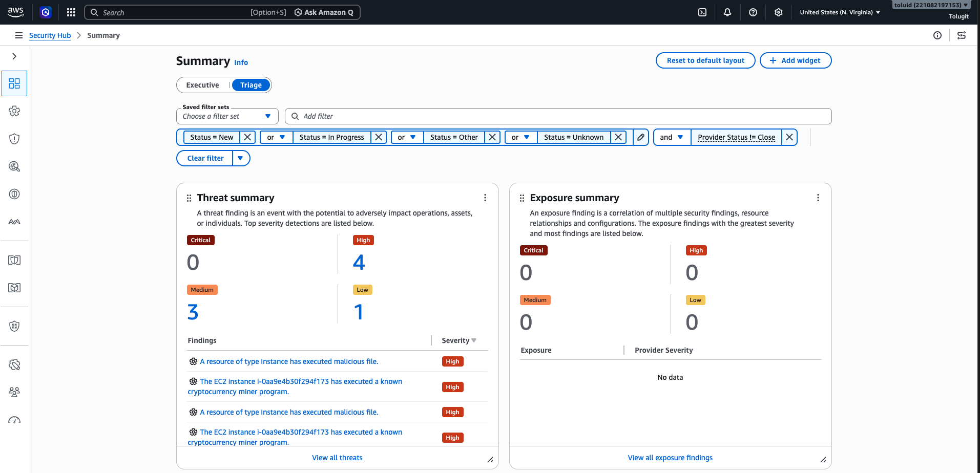This screenshot has width=980, height=473.
Task: Switch to the Executive view
Action: (203, 85)
